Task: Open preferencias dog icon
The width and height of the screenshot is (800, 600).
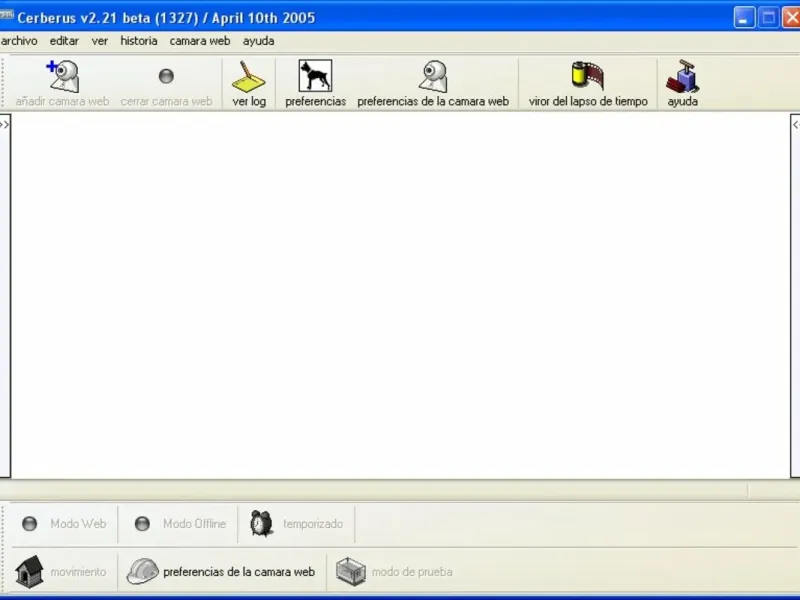Action: coord(315,76)
